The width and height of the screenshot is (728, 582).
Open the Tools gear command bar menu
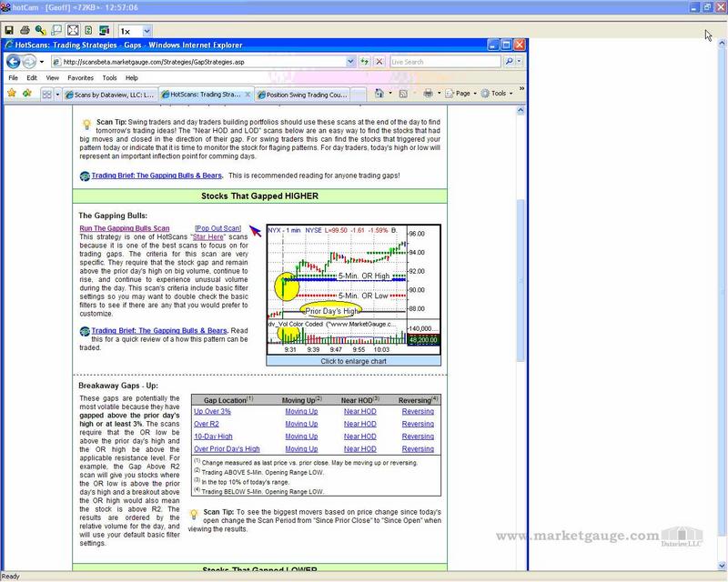tap(497, 94)
